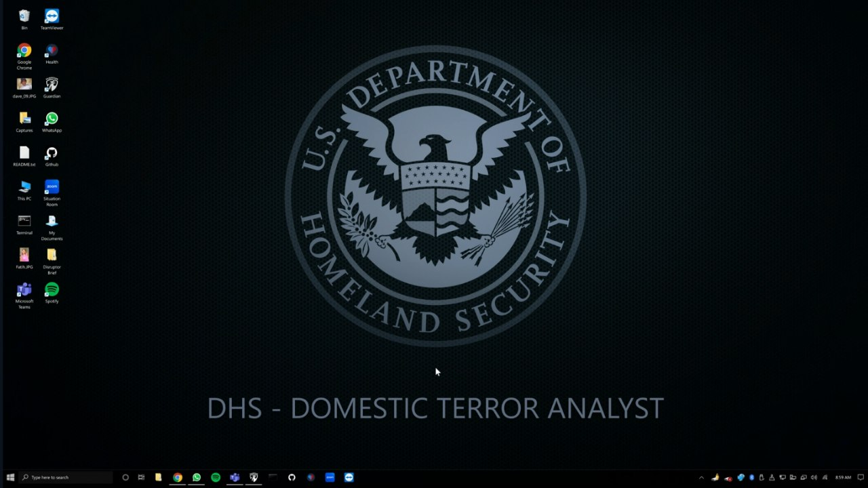Select the My Documents desktop icon
The height and width of the screenshot is (488, 868).
52,227
